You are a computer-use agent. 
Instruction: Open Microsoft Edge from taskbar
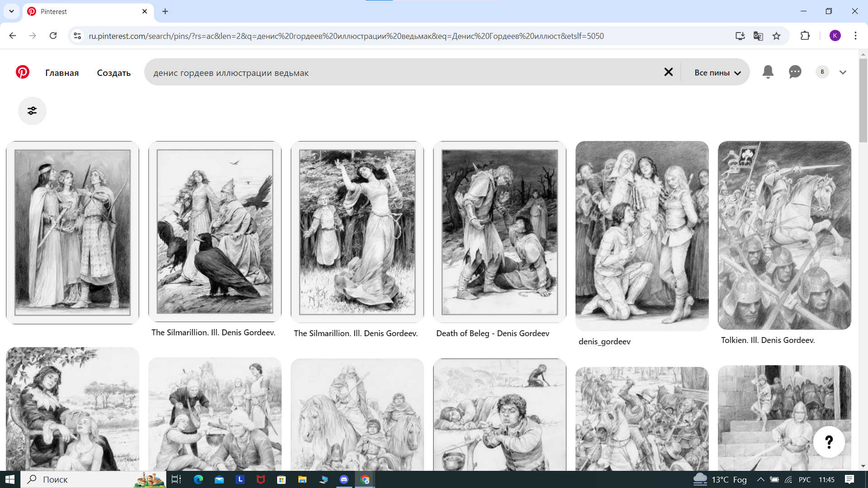[x=198, y=479]
